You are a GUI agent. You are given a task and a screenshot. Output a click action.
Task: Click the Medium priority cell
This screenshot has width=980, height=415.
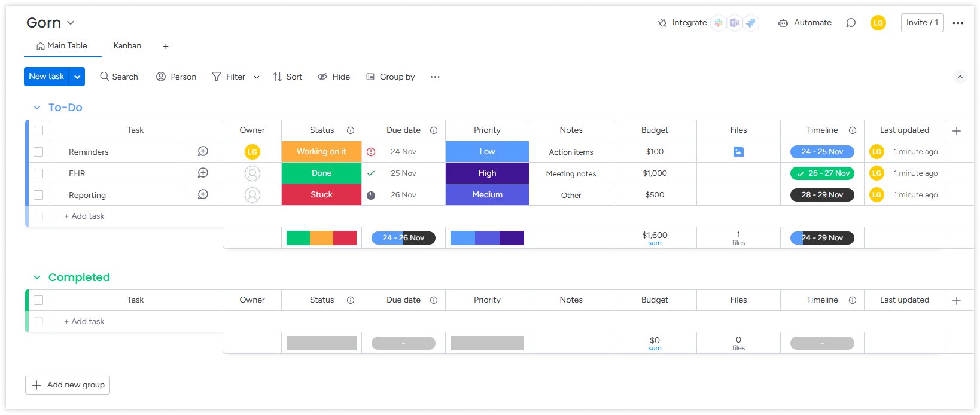pos(487,195)
